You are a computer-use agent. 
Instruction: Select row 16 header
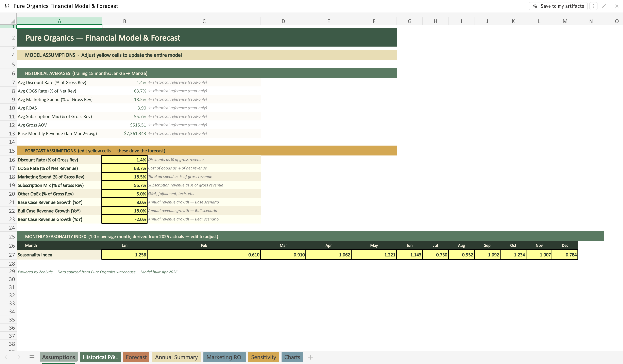point(9,160)
